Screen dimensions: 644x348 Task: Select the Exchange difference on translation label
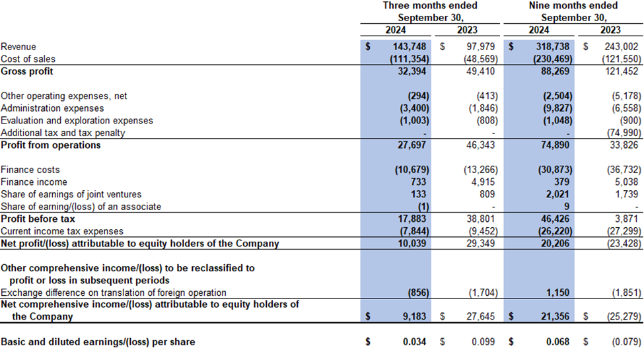114,293
